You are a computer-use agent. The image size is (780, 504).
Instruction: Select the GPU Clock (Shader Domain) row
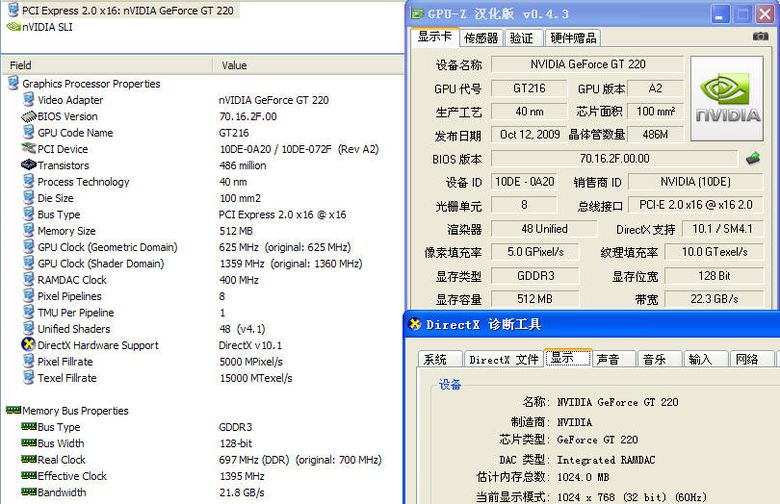click(x=202, y=263)
